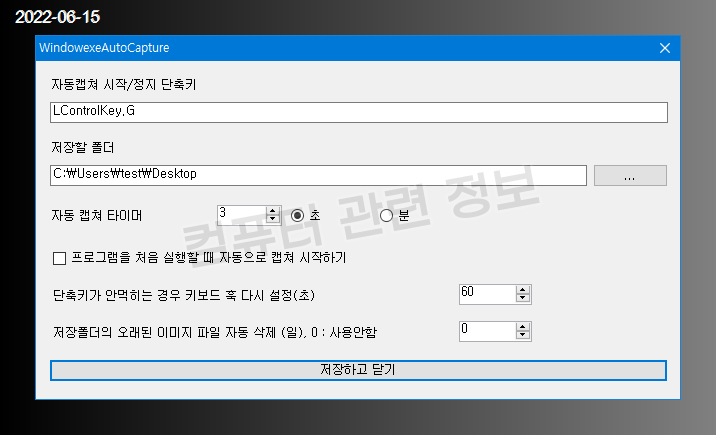
Task: Click the 저장할 폴더 label
Action: [x=83, y=147]
